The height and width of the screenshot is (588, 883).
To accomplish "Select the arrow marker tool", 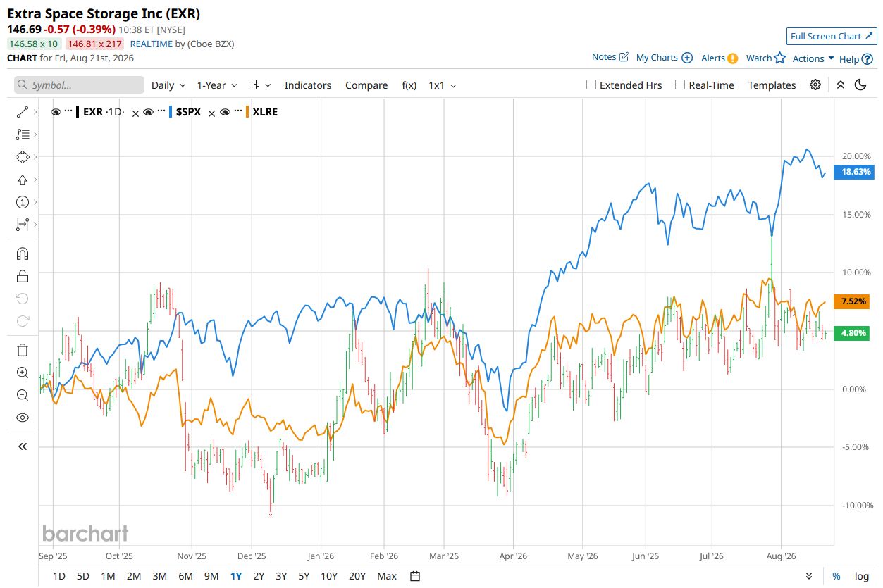I will pyautogui.click(x=22, y=180).
